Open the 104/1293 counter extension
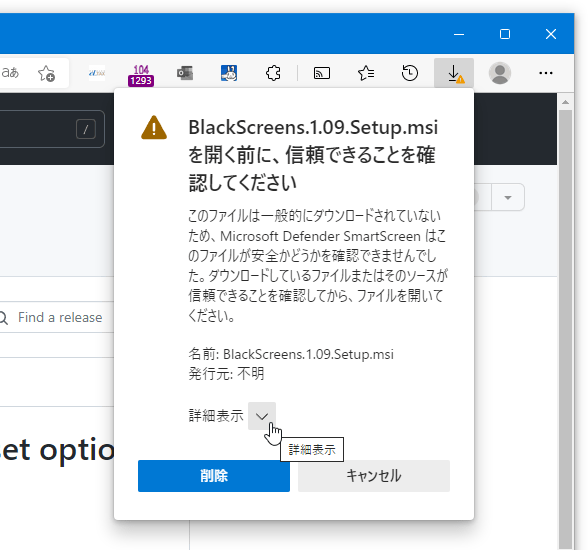The image size is (588, 550). (x=141, y=75)
